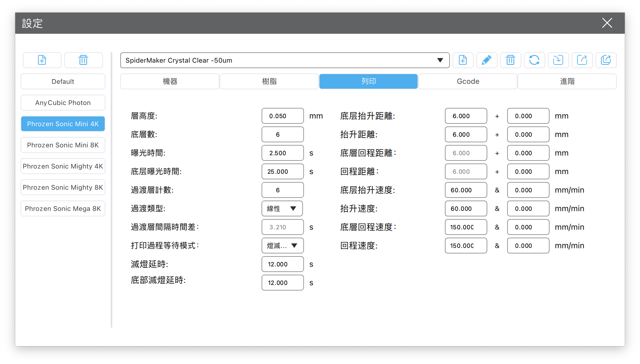This screenshot has height=364, width=640.
Task: Switch to the 進階 advanced tab
Action: [x=567, y=81]
